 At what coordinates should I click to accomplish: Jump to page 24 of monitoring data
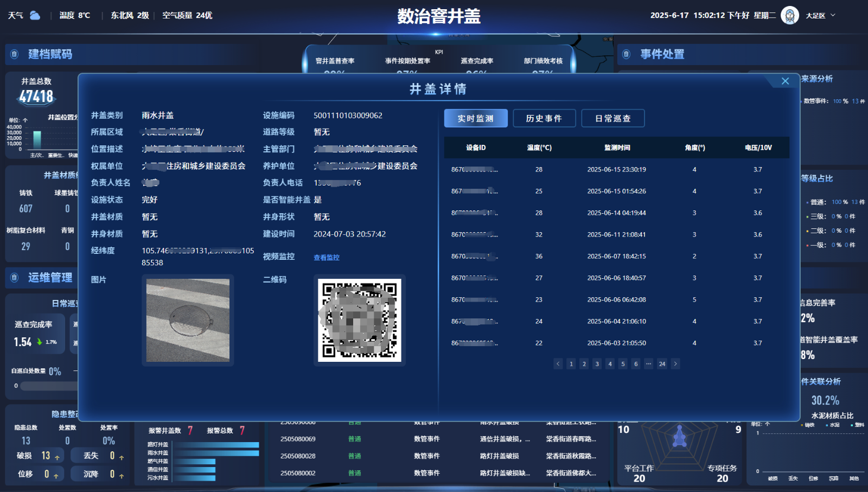tap(662, 364)
